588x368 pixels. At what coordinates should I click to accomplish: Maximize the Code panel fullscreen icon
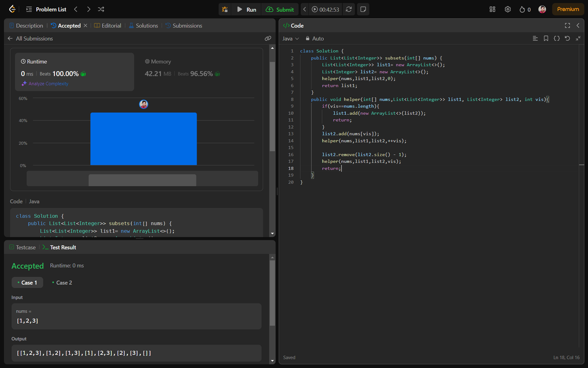coord(567,26)
